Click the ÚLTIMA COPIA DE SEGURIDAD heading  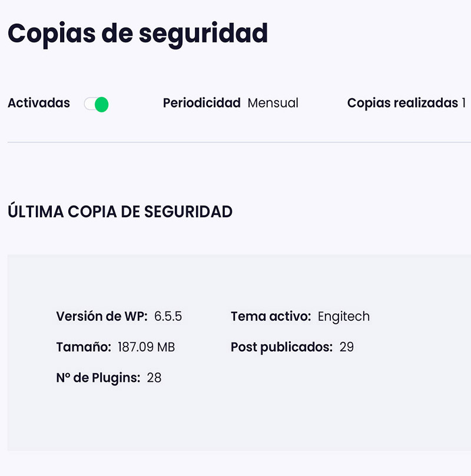(120, 212)
